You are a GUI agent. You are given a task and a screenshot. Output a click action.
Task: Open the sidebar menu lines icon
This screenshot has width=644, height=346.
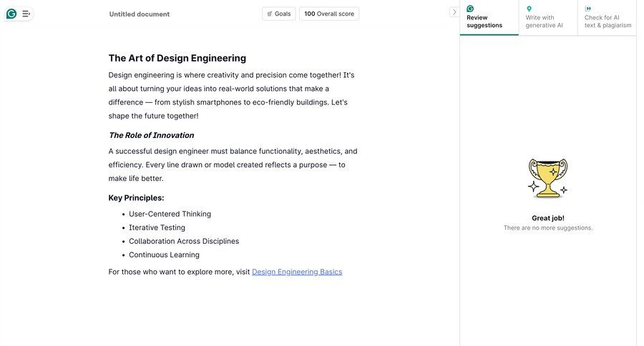point(26,14)
